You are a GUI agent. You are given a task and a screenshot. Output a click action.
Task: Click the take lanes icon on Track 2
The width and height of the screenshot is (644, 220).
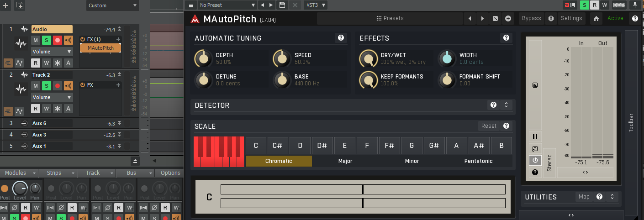point(8,111)
